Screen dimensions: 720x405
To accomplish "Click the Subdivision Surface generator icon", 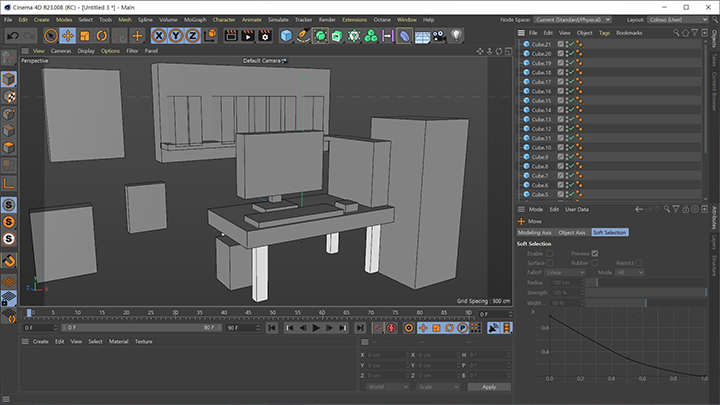I will (x=320, y=36).
